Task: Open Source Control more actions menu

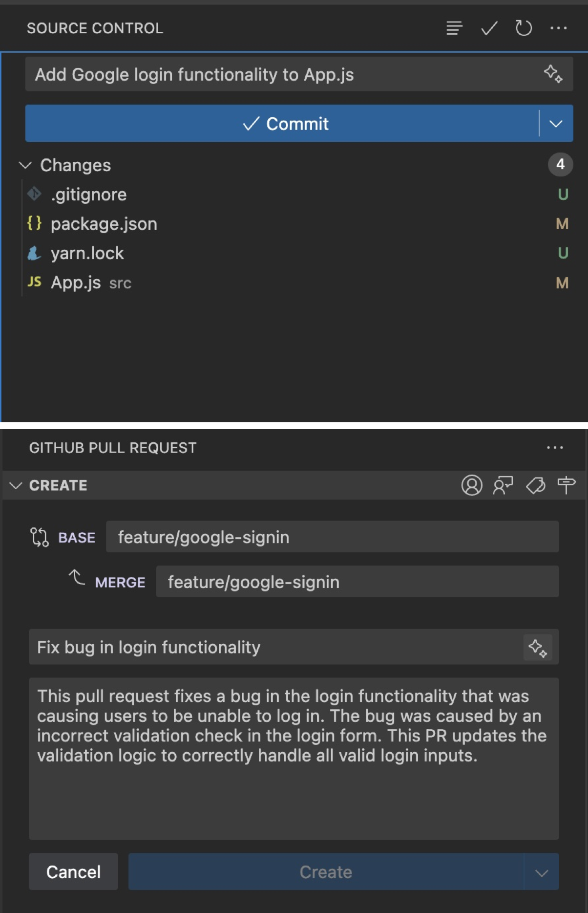Action: 558,28
